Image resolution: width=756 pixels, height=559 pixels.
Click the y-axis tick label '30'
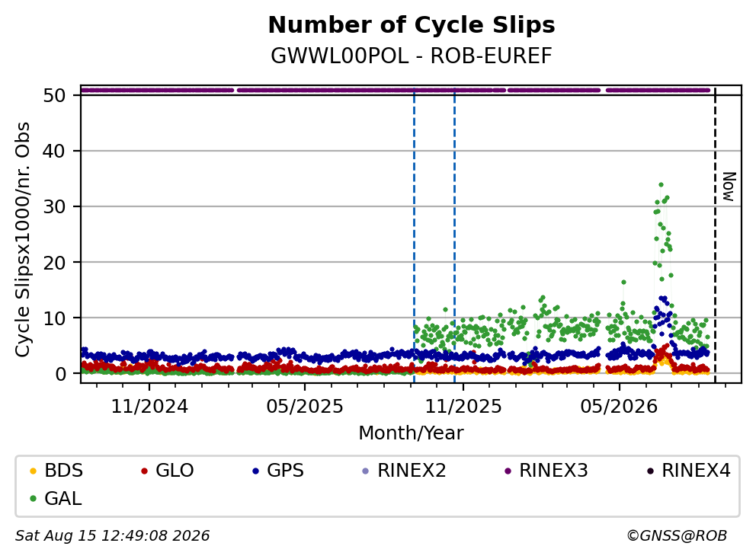(54, 206)
